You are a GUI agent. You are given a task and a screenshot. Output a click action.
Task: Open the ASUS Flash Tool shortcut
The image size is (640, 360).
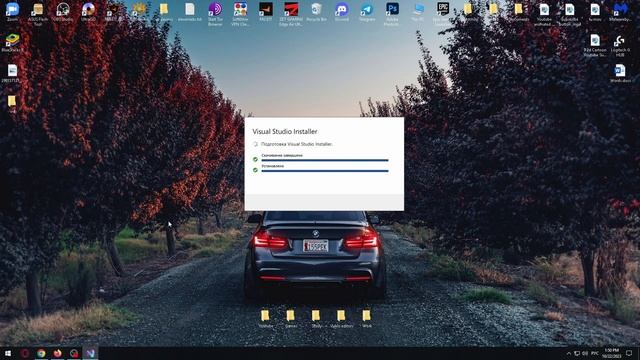(x=38, y=13)
